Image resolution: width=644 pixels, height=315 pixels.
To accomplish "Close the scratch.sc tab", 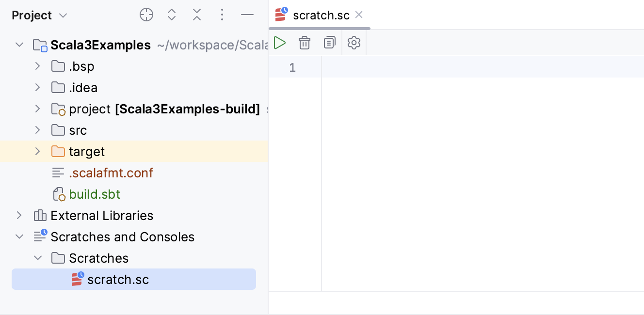I will point(358,15).
